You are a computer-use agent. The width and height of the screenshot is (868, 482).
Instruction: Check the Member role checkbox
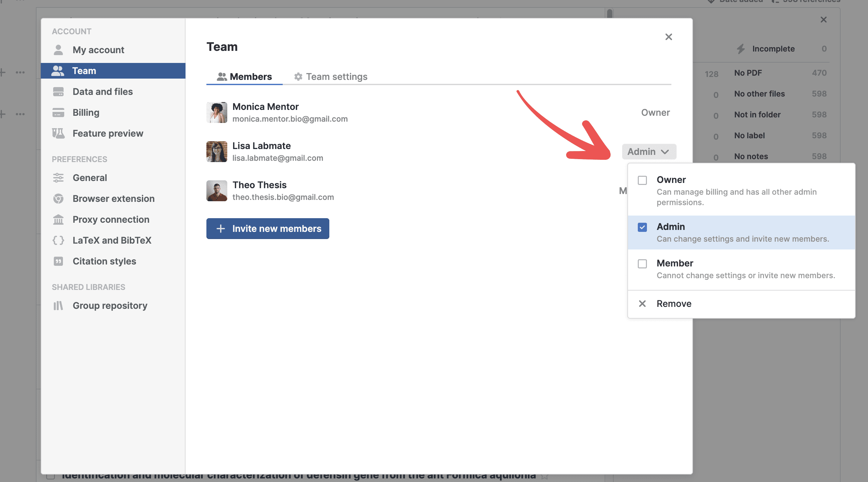pos(642,264)
